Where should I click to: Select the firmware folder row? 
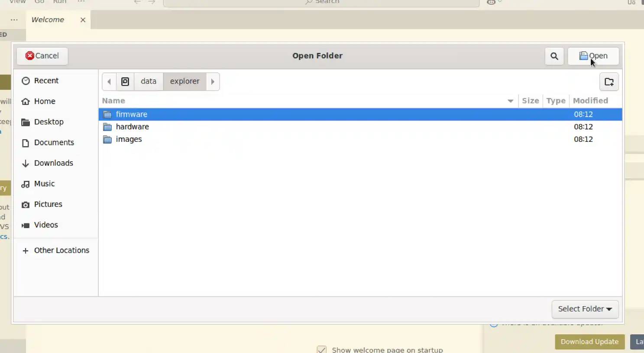[360, 114]
